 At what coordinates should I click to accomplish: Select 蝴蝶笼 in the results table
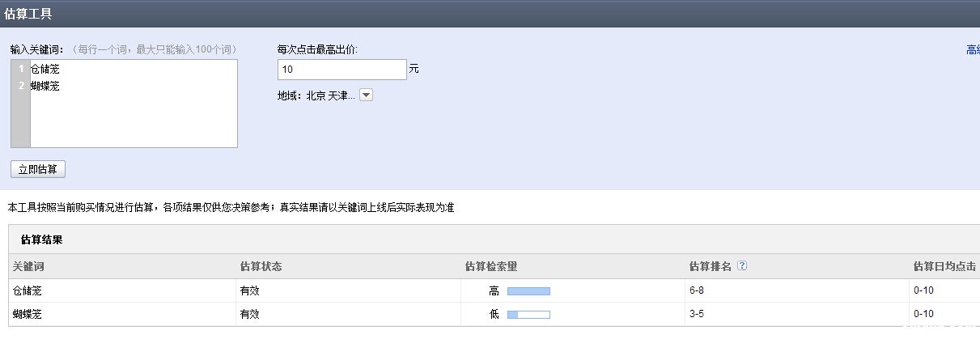pos(27,314)
